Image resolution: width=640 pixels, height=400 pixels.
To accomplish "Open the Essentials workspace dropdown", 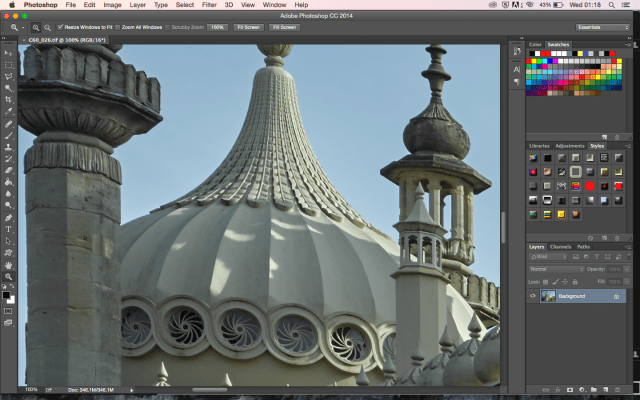I will (x=603, y=27).
